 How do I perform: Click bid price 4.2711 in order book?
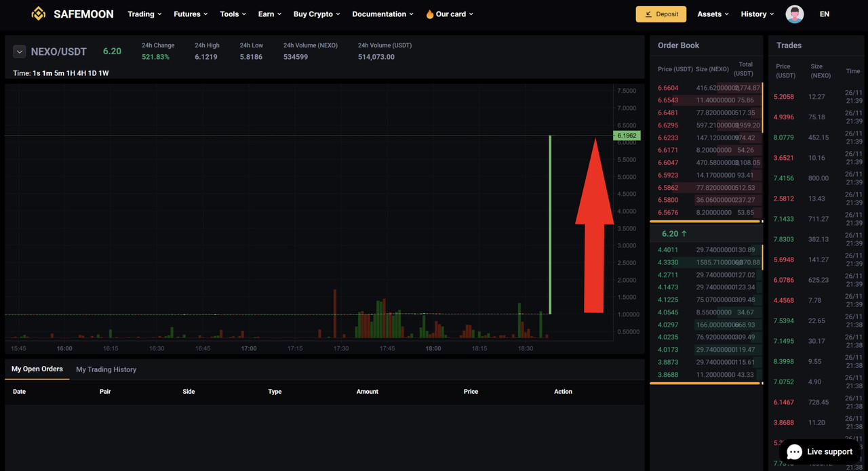pyautogui.click(x=668, y=275)
